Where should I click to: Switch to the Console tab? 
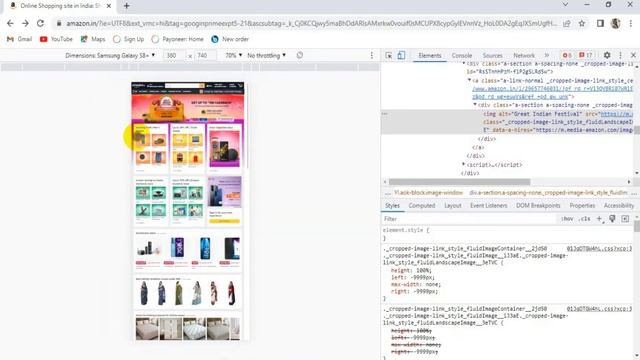tap(462, 56)
